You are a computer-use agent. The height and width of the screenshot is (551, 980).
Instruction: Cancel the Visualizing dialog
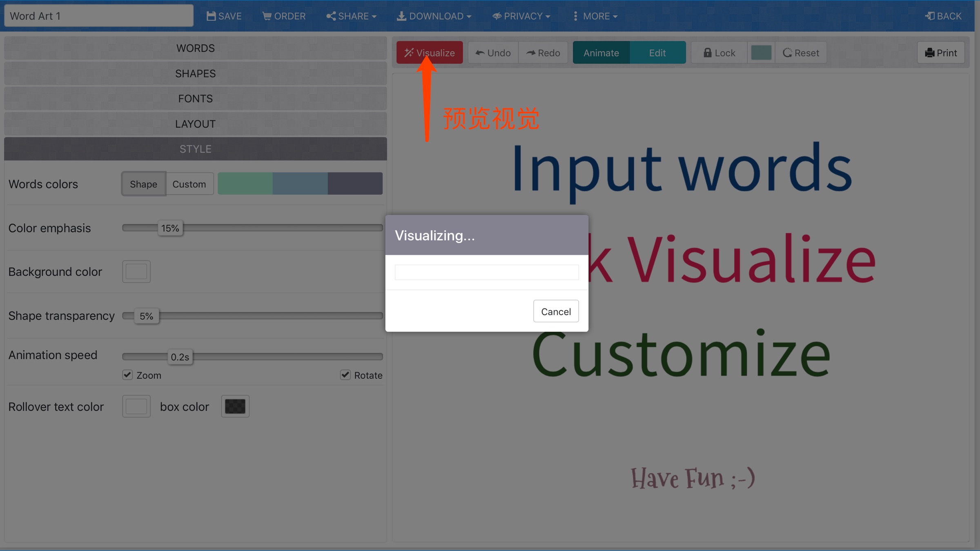(555, 311)
